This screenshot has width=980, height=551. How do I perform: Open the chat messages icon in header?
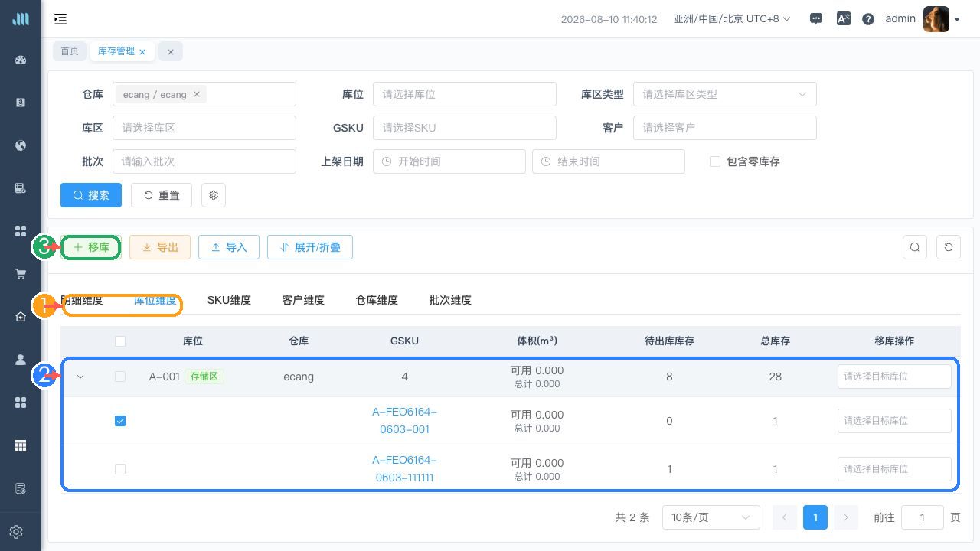point(816,19)
